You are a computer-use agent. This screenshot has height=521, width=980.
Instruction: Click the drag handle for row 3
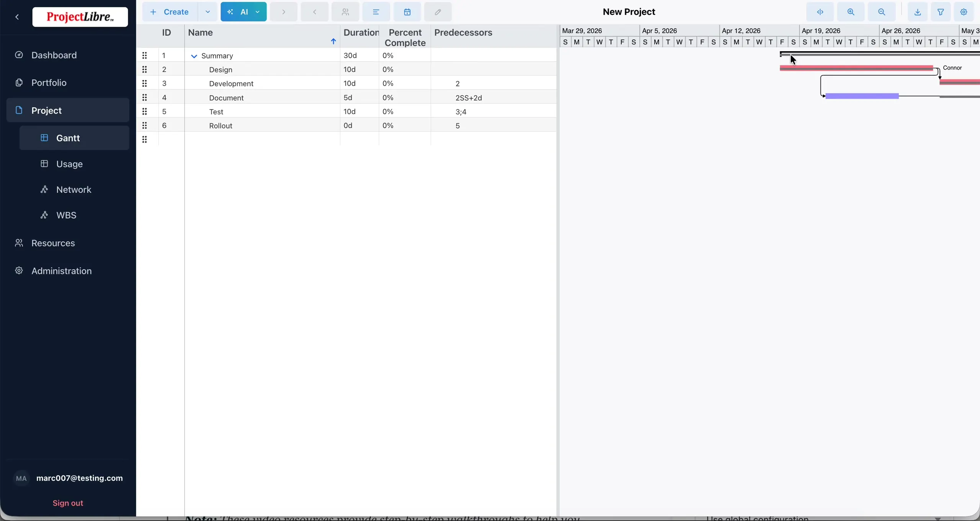coord(145,83)
